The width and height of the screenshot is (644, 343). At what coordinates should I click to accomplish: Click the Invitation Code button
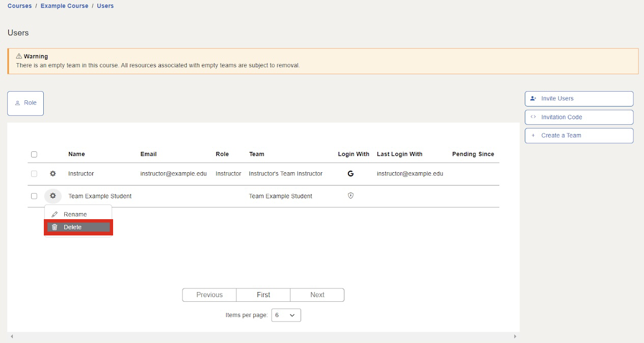coord(579,117)
